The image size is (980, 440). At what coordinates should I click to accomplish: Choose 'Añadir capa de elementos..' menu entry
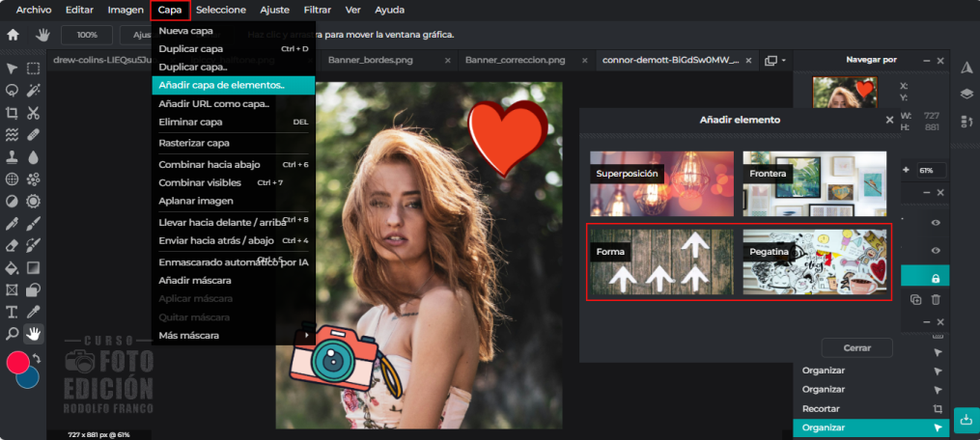(x=233, y=85)
